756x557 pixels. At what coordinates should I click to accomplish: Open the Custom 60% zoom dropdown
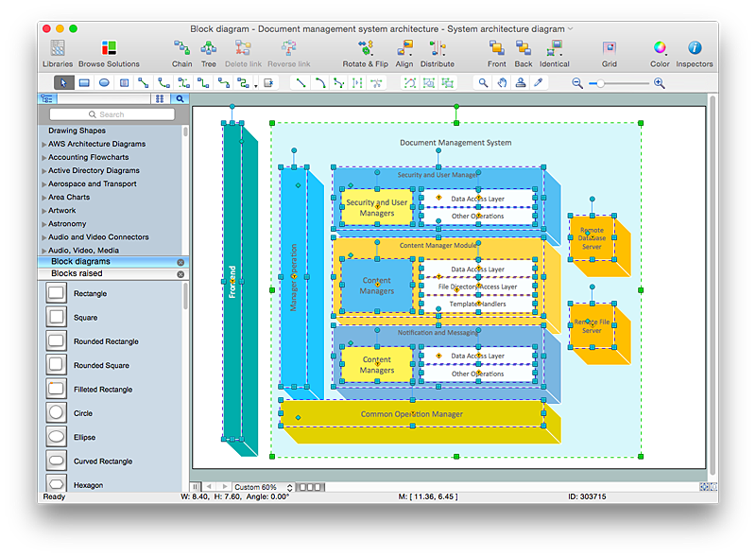click(264, 487)
